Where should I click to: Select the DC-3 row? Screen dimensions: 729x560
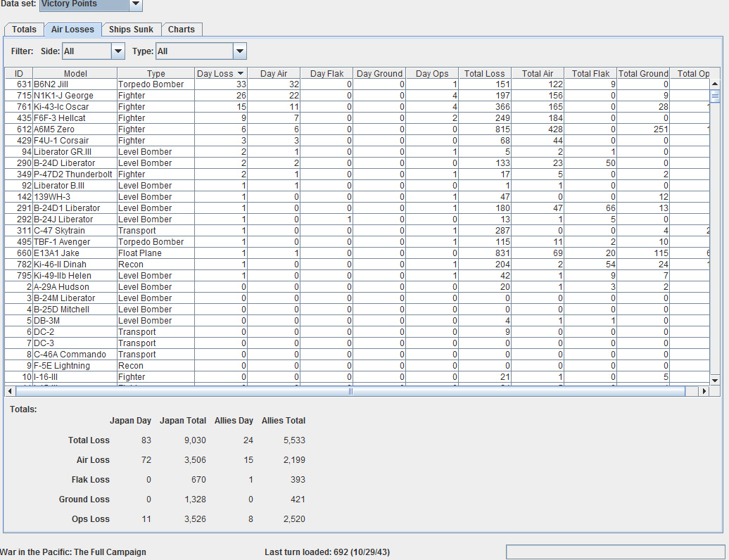pos(357,343)
